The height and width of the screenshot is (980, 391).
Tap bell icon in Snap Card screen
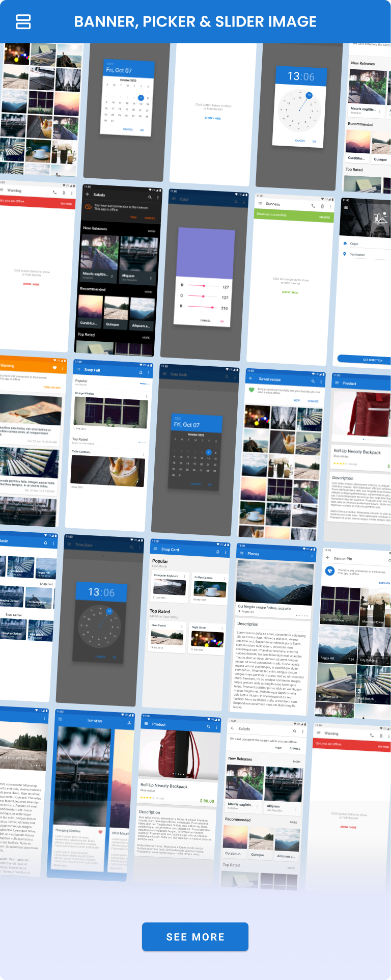[218, 552]
